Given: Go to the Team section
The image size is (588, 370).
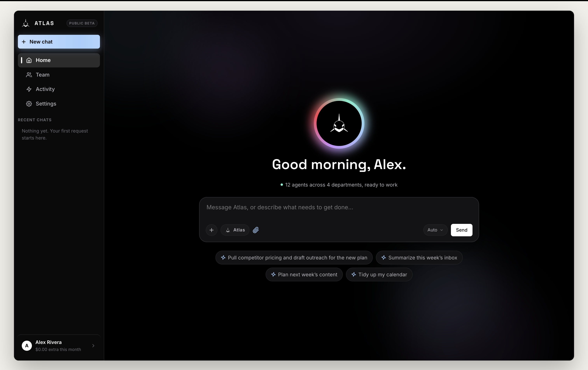Looking at the screenshot, I should [59, 75].
